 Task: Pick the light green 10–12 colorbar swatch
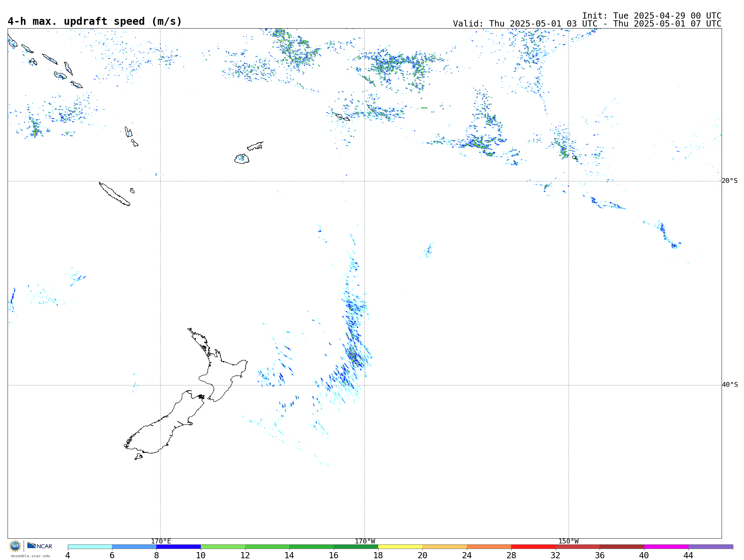(x=223, y=547)
